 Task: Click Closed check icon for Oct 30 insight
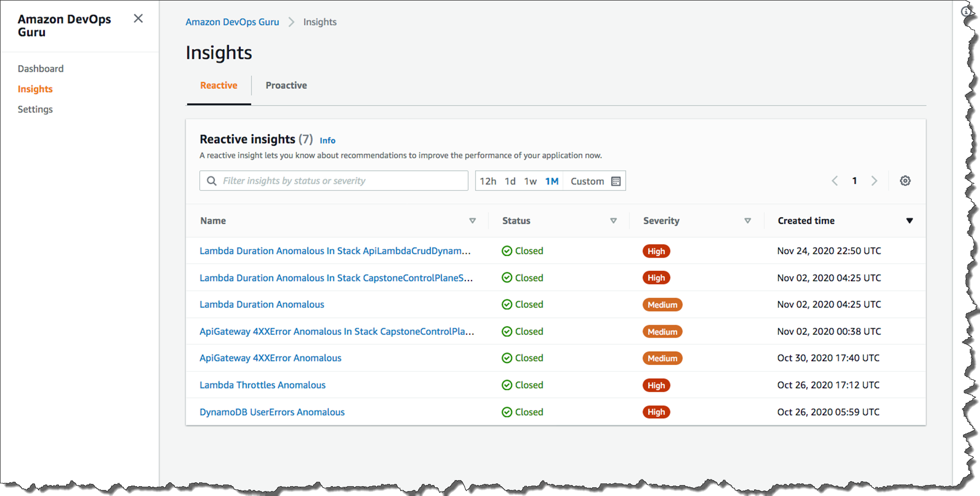click(x=507, y=358)
